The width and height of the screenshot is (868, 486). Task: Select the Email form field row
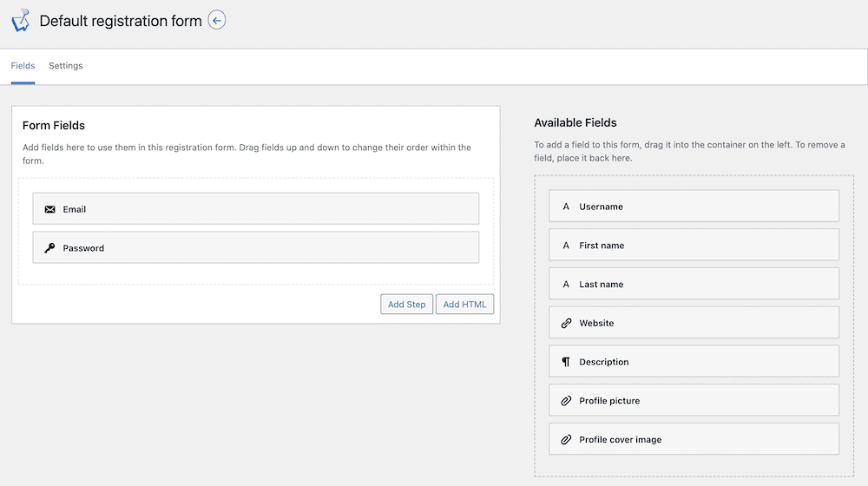click(256, 208)
